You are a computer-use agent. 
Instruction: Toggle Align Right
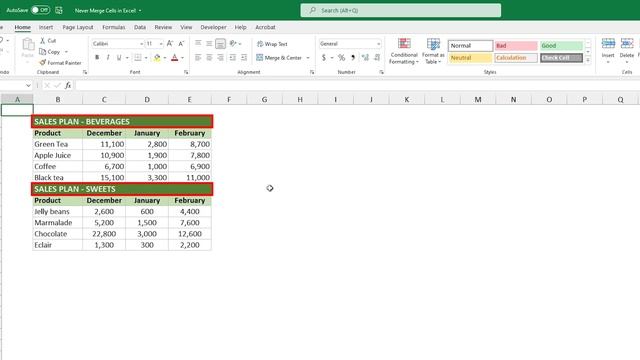coord(220,58)
